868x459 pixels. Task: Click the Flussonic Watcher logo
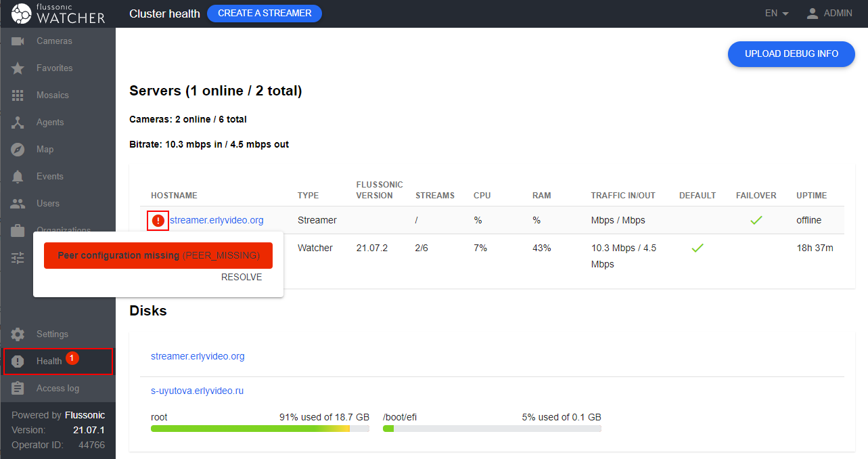(58, 14)
